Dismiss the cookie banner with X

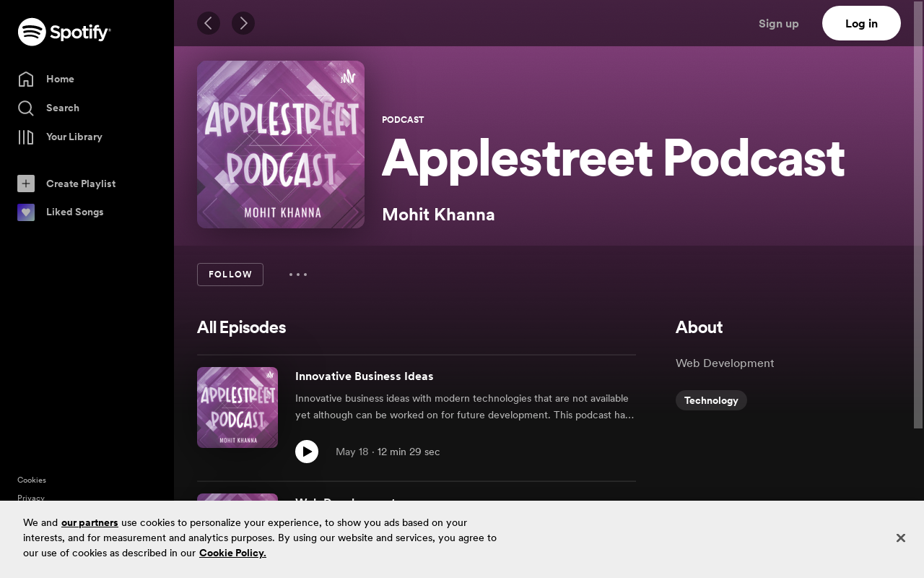pyautogui.click(x=901, y=538)
